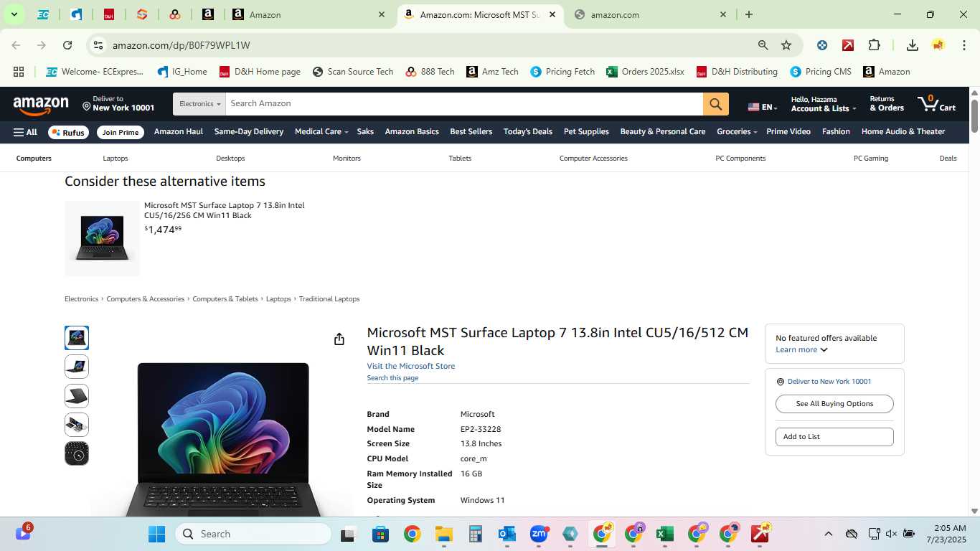This screenshot has height=551, width=980.
Task: Select the 360 view thumbnail
Action: click(x=77, y=453)
